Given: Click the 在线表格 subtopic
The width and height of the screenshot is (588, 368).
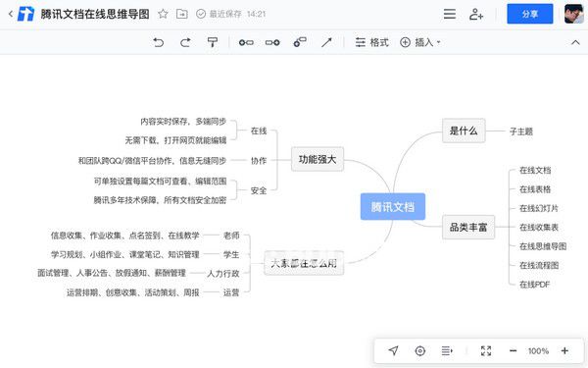Looking at the screenshot, I should pos(535,189).
